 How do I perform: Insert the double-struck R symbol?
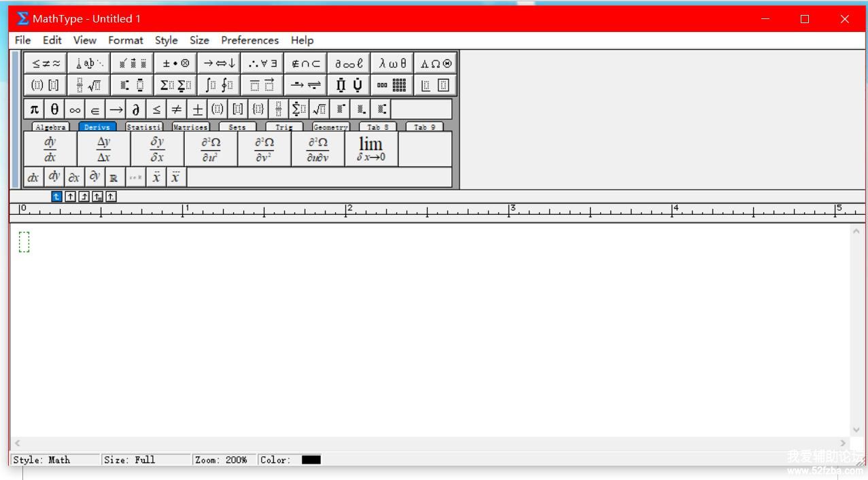click(x=114, y=177)
